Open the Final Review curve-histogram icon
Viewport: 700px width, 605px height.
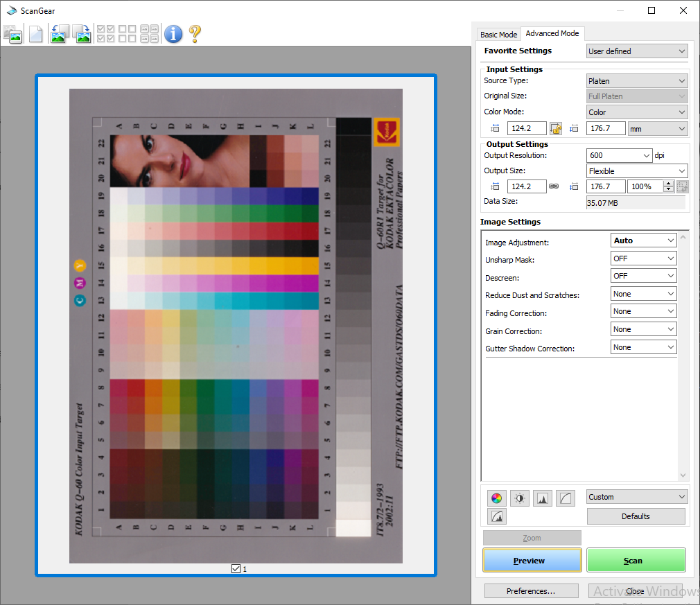point(496,516)
